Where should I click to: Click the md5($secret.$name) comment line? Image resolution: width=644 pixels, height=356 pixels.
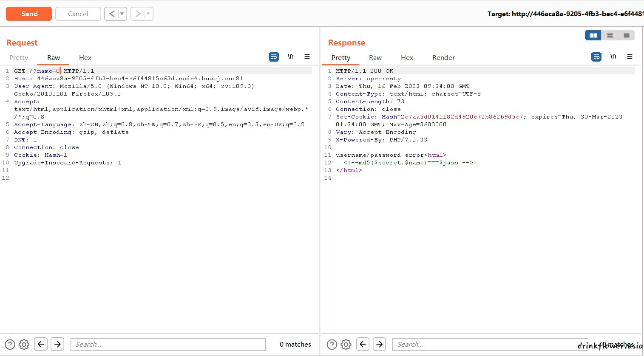[x=409, y=163]
